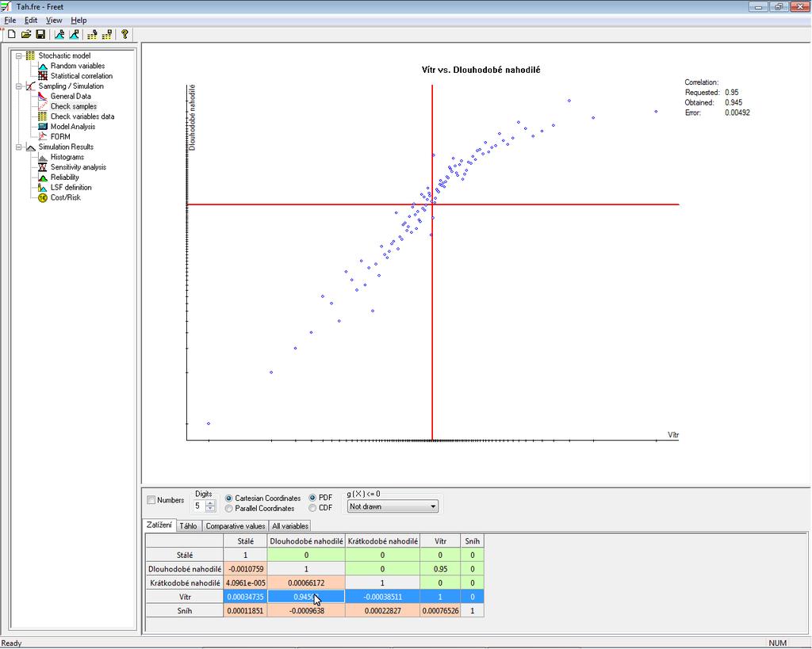The width and height of the screenshot is (812, 649).
Task: Open the Edit menu
Action: [x=31, y=20]
